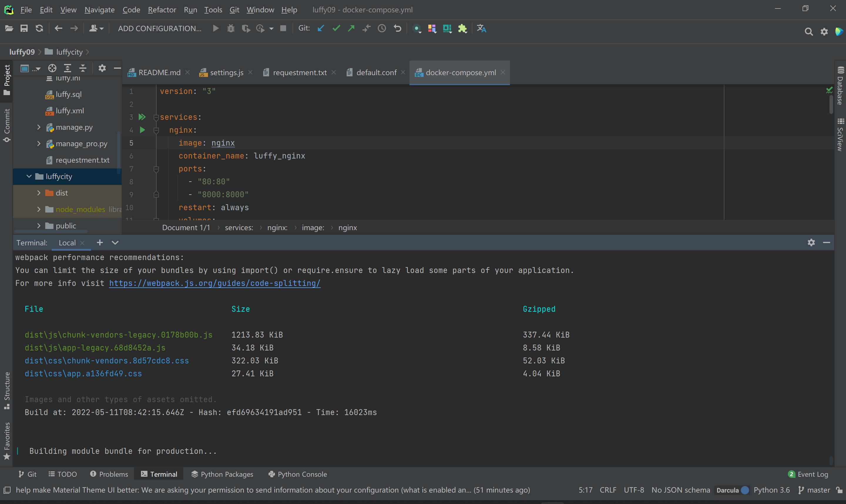Click the Save All toolbar icon

(24, 28)
